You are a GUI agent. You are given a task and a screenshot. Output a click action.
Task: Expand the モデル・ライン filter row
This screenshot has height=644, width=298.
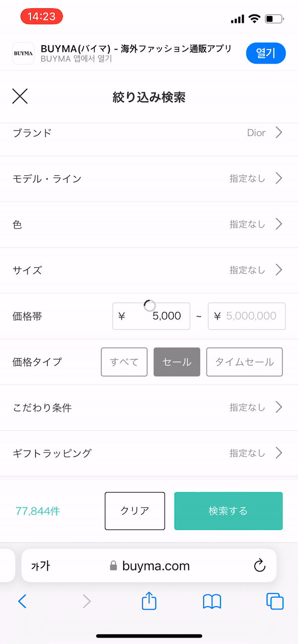pyautogui.click(x=149, y=179)
